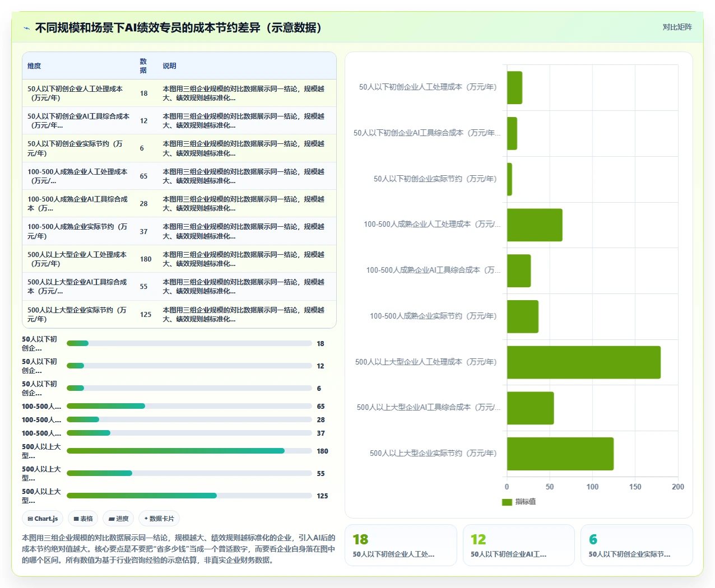Select the Chart.js chip below the progress bars

(x=43, y=519)
